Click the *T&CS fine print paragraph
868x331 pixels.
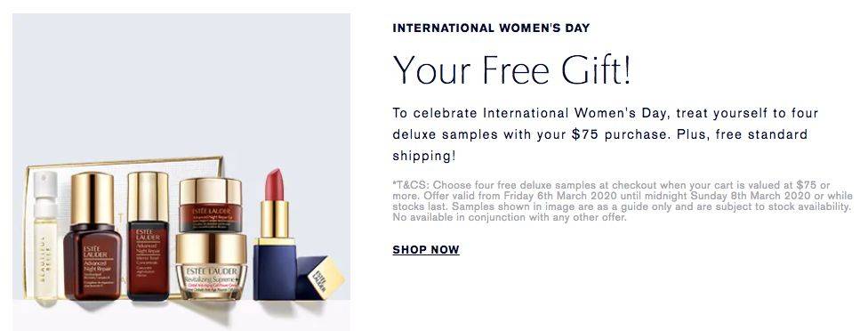621,201
